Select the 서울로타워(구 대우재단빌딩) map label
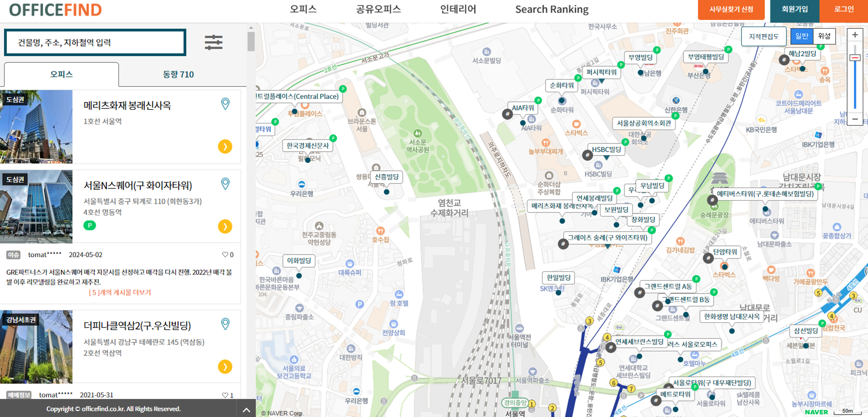Screen dimensions: 868x417 (x=712, y=383)
